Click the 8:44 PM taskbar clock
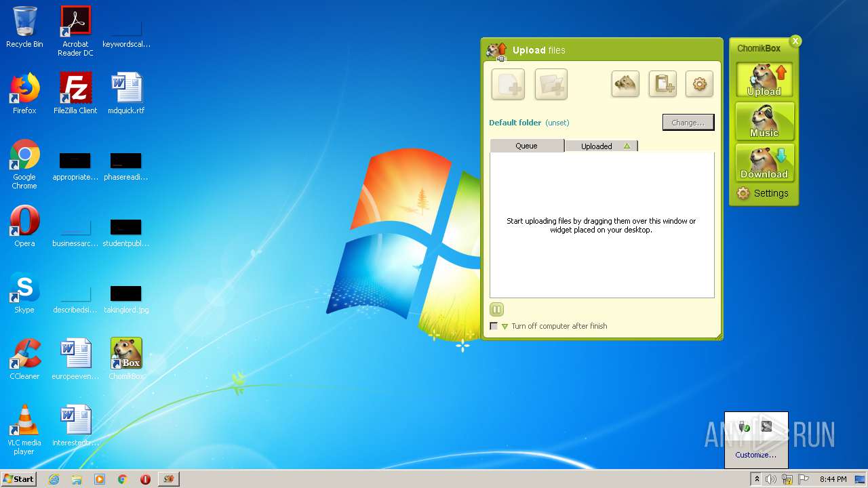This screenshot has width=868, height=488. (833, 479)
